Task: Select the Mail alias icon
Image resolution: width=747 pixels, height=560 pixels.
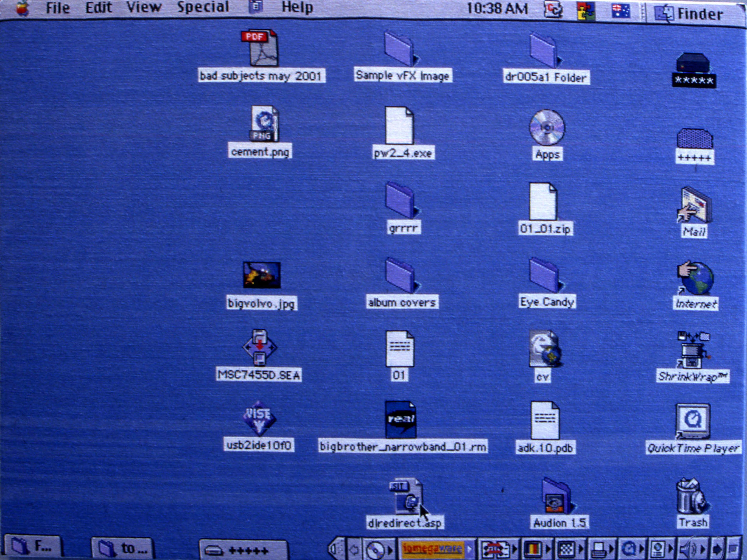Action: point(694,204)
